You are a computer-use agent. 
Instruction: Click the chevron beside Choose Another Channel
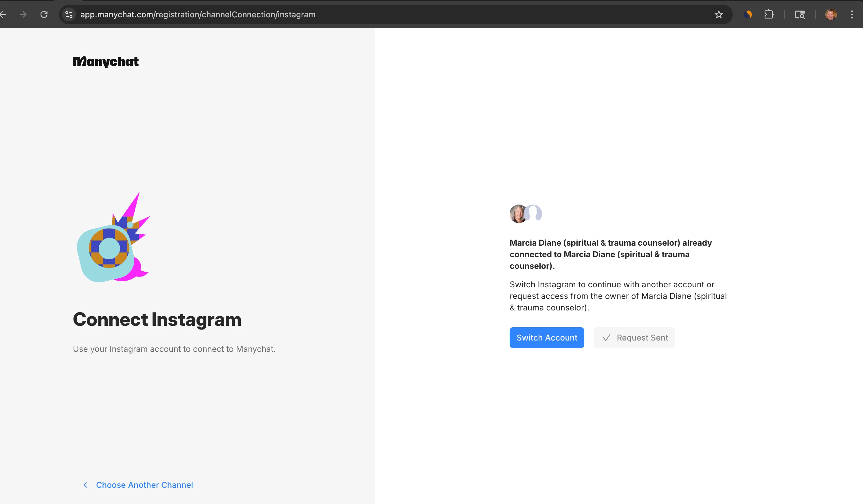click(85, 485)
